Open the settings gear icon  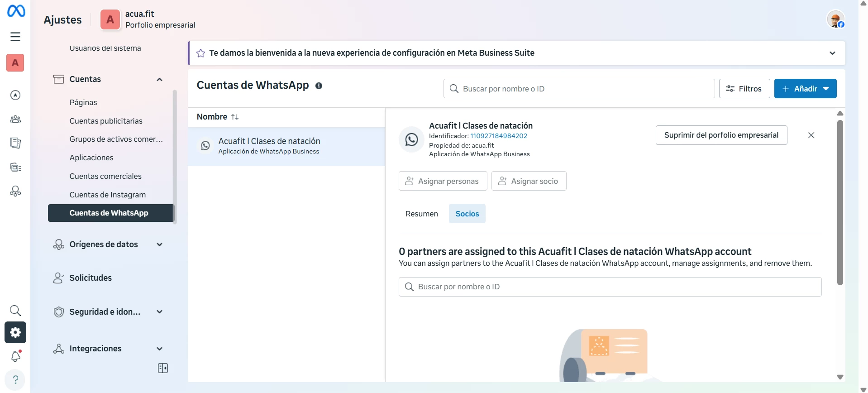tap(15, 333)
